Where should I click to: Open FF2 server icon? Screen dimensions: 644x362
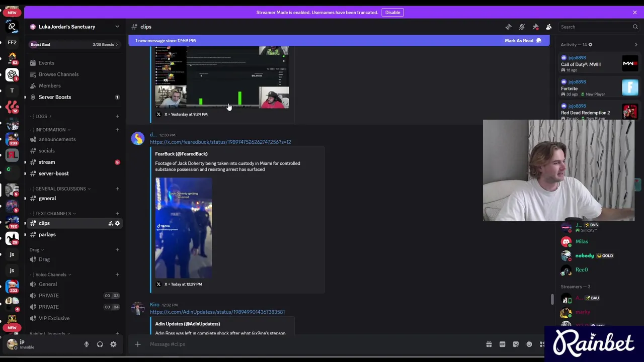[12, 42]
